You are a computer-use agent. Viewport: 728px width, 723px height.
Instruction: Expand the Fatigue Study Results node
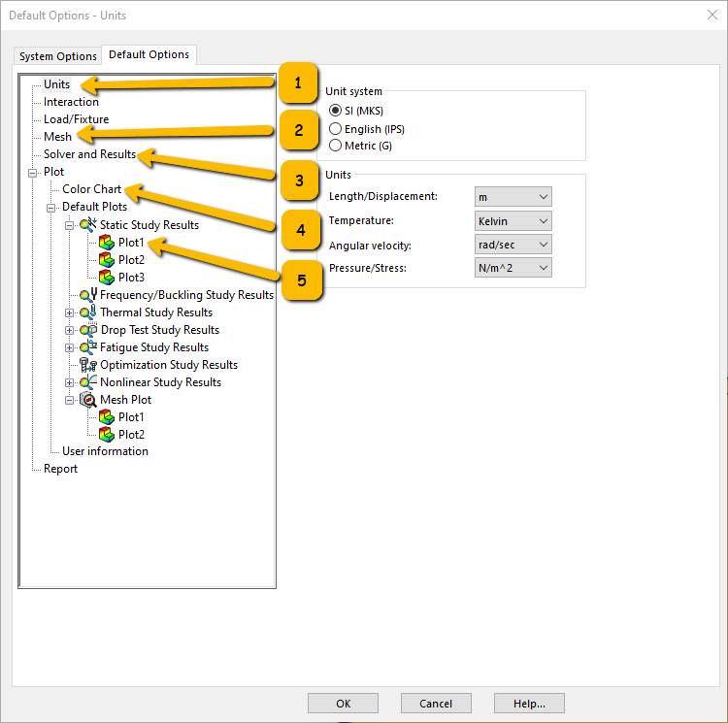point(69,347)
